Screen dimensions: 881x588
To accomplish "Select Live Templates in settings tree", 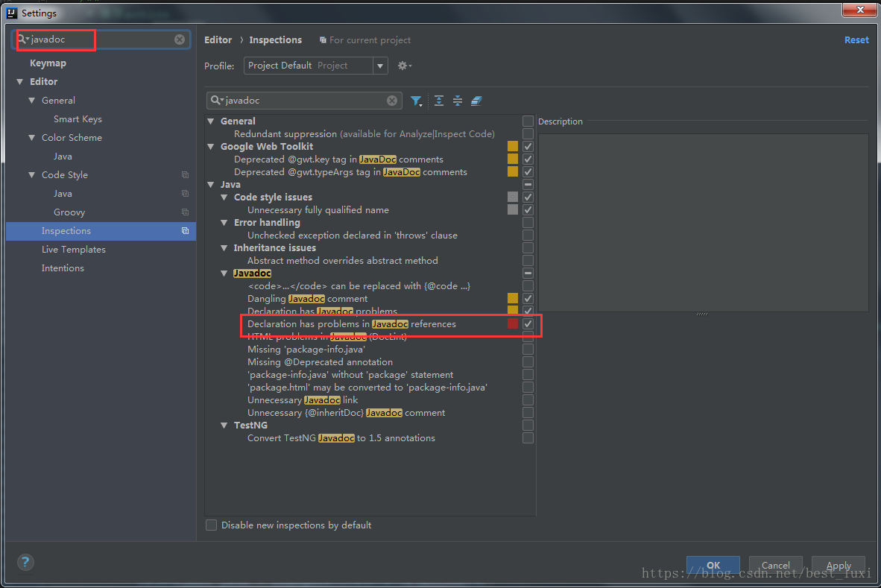I will point(73,250).
